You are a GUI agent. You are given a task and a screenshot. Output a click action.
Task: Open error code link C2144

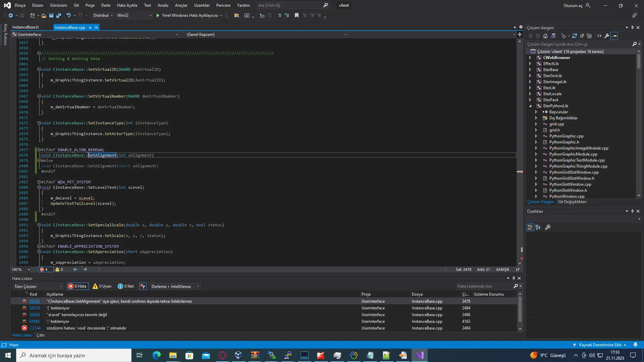pyautogui.click(x=35, y=328)
